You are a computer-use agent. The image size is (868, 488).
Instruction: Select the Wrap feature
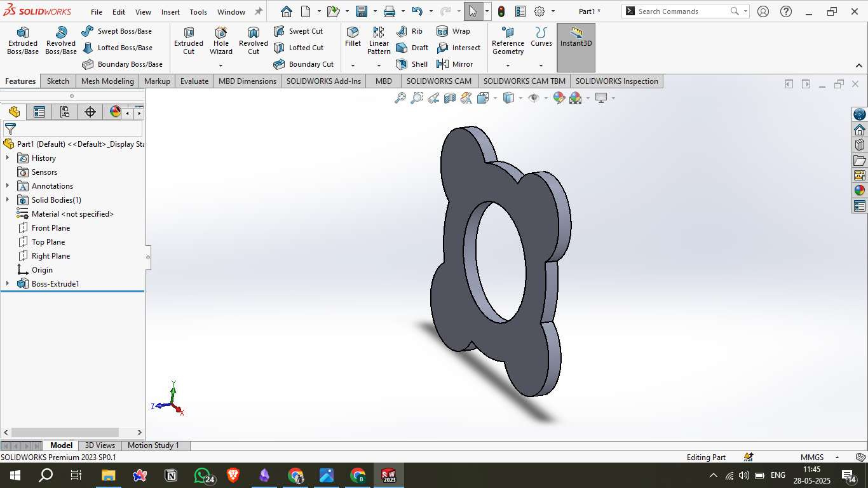pos(453,31)
